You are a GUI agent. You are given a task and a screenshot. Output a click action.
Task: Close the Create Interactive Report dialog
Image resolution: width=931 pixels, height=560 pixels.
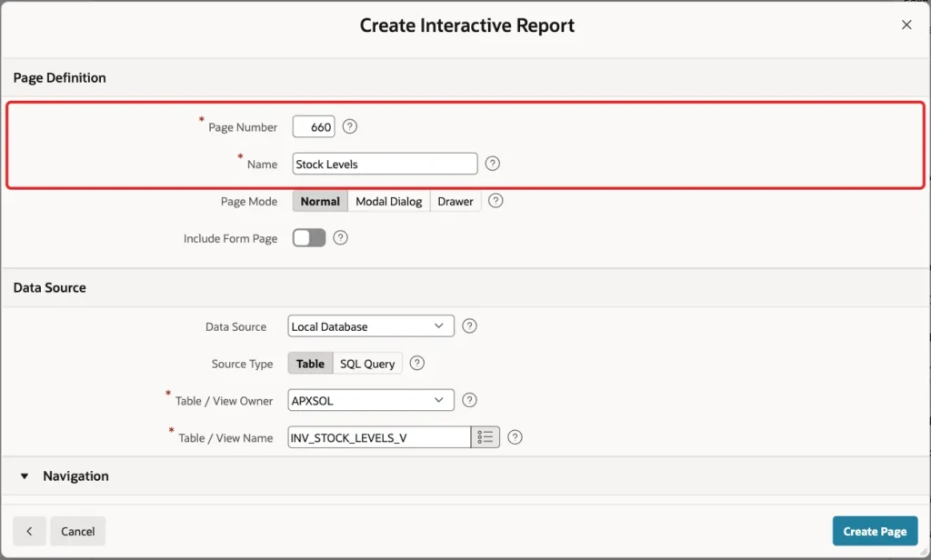pyautogui.click(x=906, y=25)
